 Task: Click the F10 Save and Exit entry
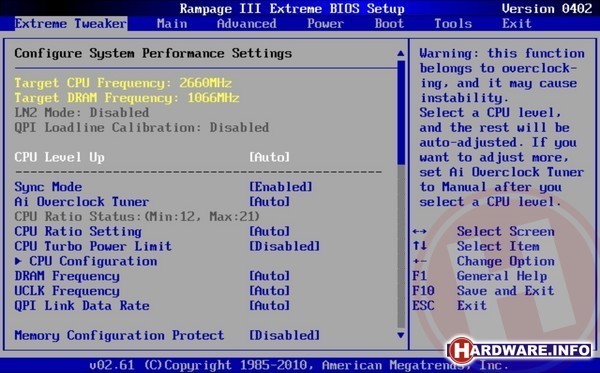483,291
